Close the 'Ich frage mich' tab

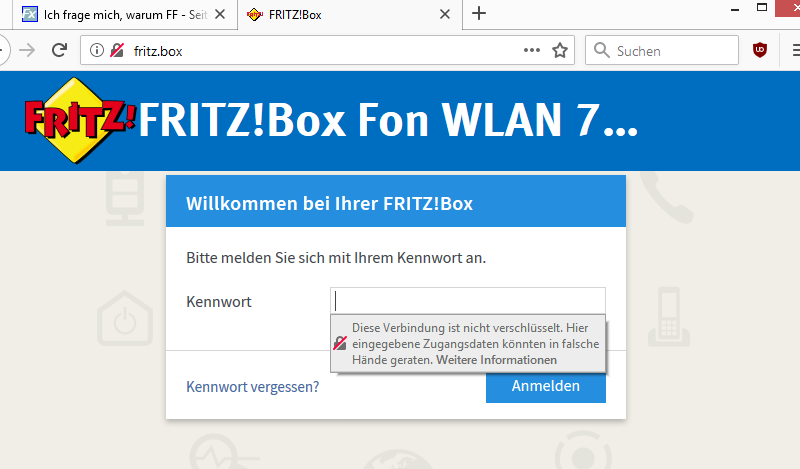pyautogui.click(x=220, y=14)
